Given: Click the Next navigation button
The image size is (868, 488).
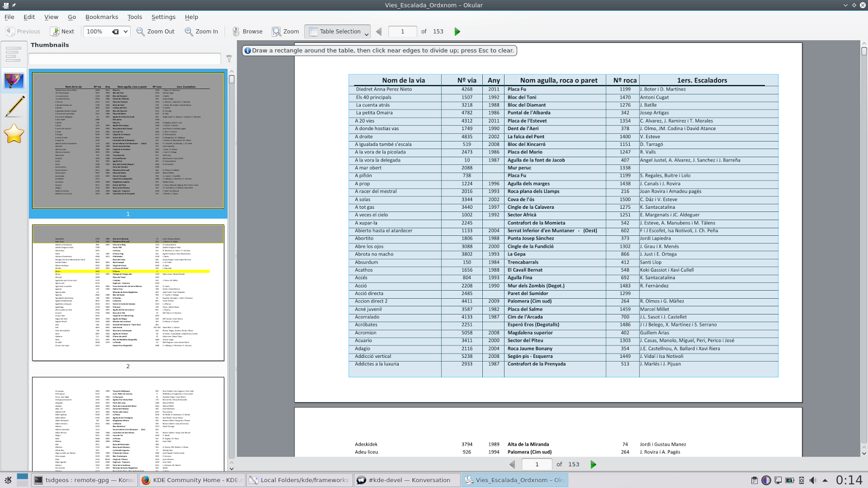Looking at the screenshot, I should [61, 31].
